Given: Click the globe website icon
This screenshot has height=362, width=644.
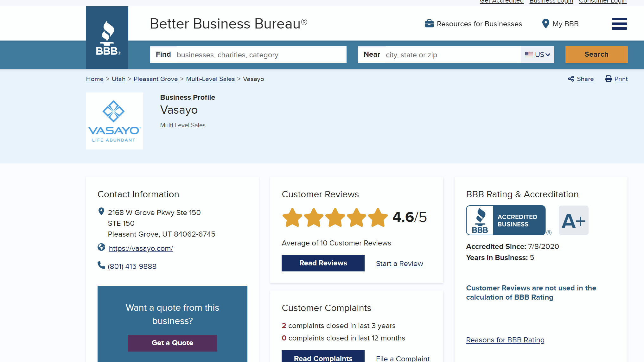Looking at the screenshot, I should click(x=101, y=247).
